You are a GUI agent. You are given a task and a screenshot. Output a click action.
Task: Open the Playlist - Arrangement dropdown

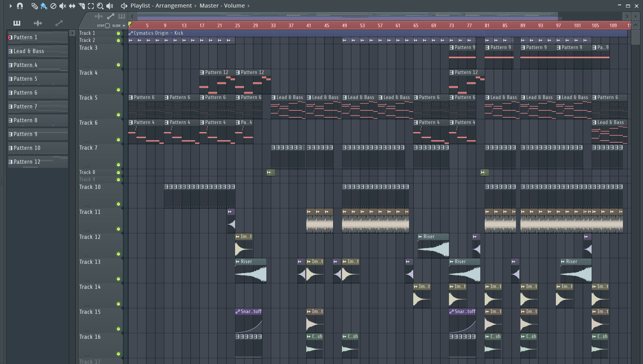pyautogui.click(x=161, y=6)
